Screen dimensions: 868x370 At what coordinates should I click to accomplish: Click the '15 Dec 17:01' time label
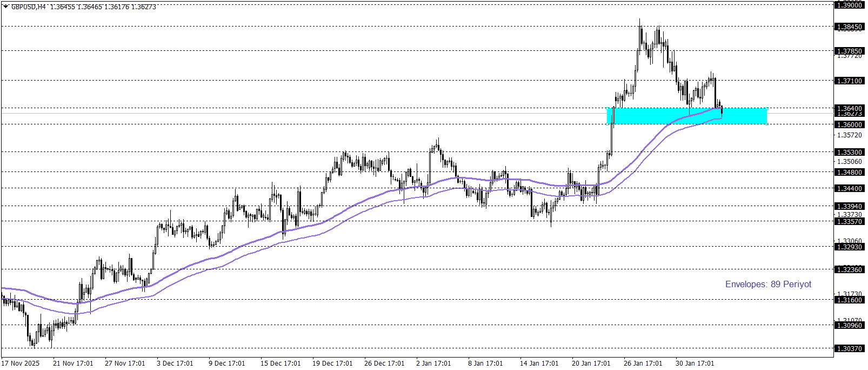pos(281,363)
